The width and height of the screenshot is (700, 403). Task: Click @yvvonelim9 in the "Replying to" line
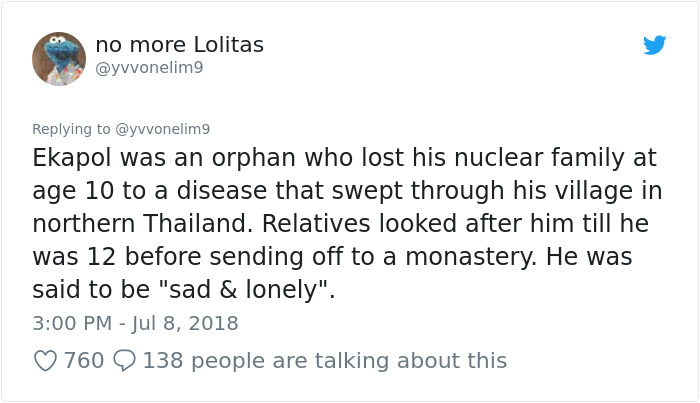pyautogui.click(x=163, y=129)
